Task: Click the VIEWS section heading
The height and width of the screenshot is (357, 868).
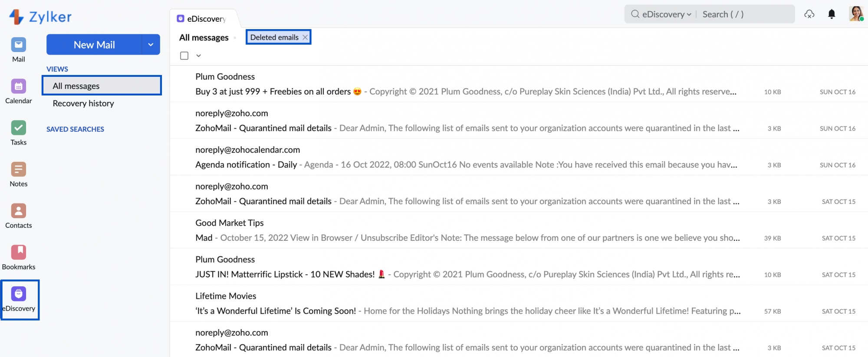Action: pos(57,69)
